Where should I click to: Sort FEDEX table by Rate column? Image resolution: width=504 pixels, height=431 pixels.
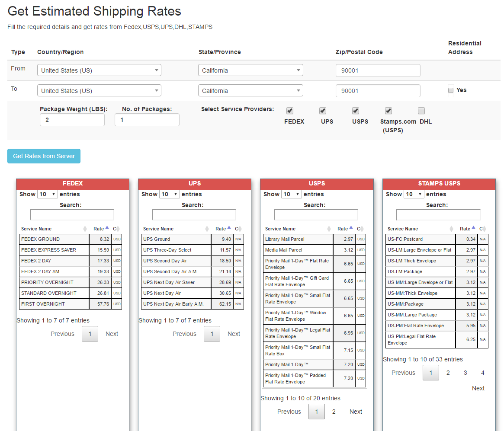101,229
